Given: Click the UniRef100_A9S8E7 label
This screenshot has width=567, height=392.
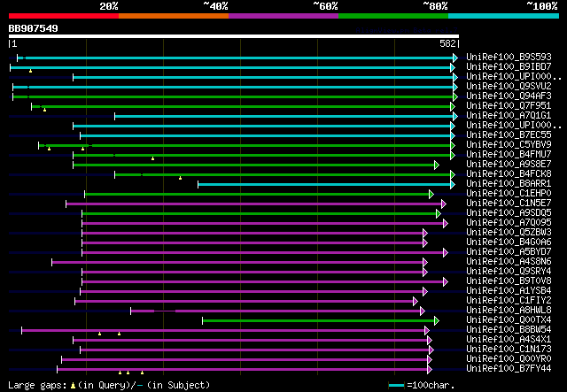Looking at the screenshot, I should pos(509,165).
